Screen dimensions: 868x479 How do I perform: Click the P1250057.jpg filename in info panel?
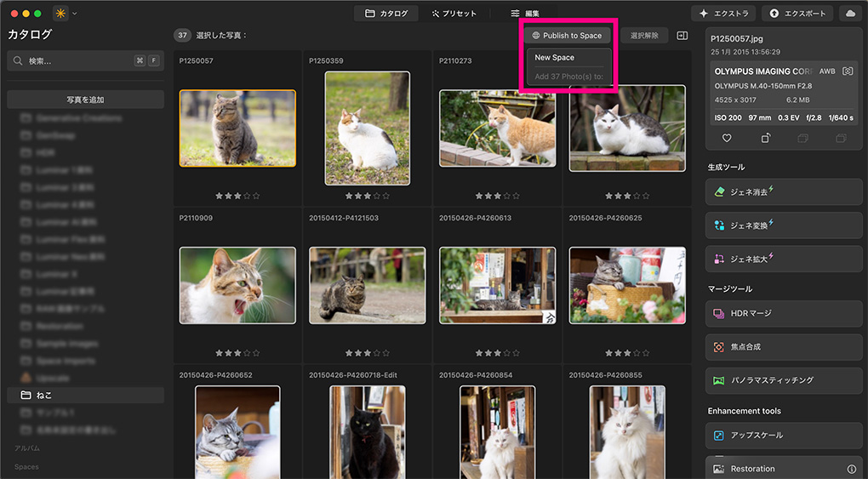[x=737, y=39]
